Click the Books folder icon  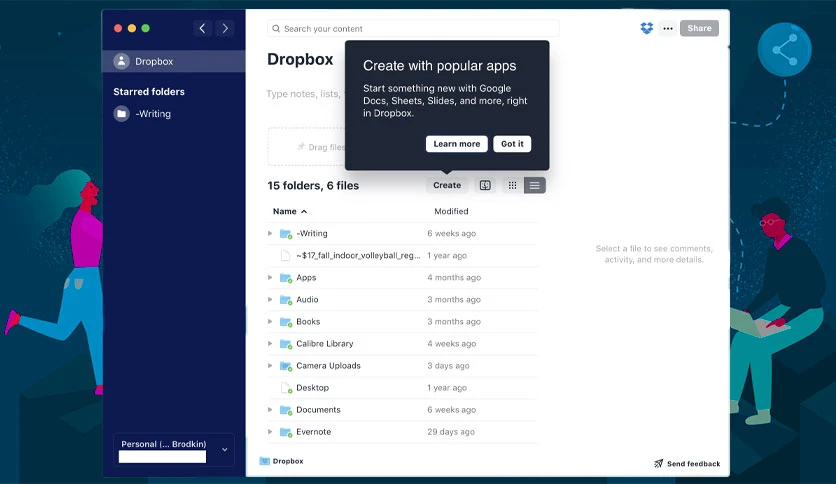286,322
